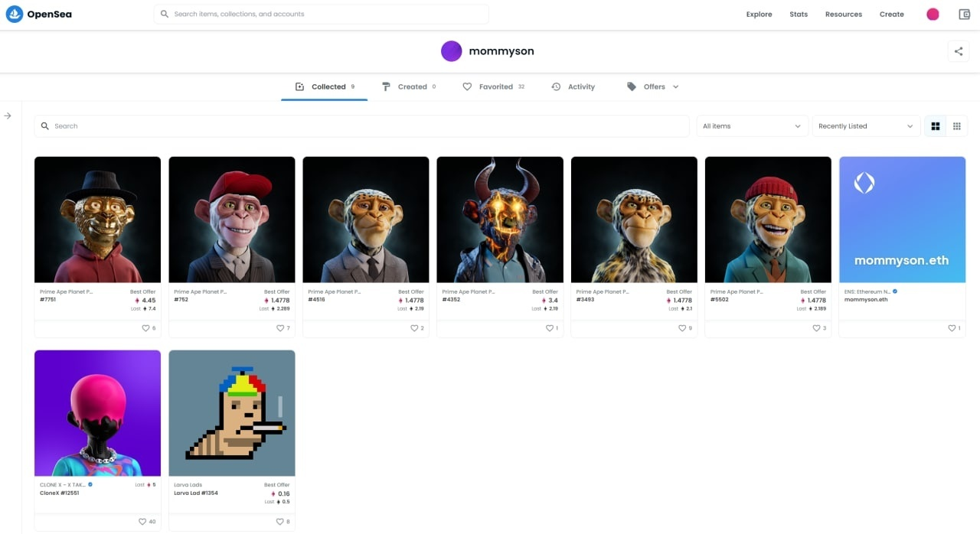The width and height of the screenshot is (980, 534).
Task: Click mommyson's purple profile avatar
Action: pos(451,51)
